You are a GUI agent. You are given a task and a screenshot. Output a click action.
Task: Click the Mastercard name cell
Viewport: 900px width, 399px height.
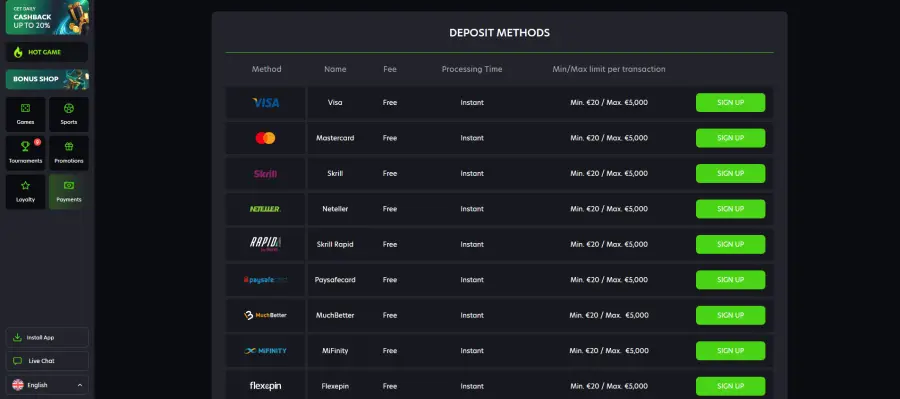click(x=335, y=138)
